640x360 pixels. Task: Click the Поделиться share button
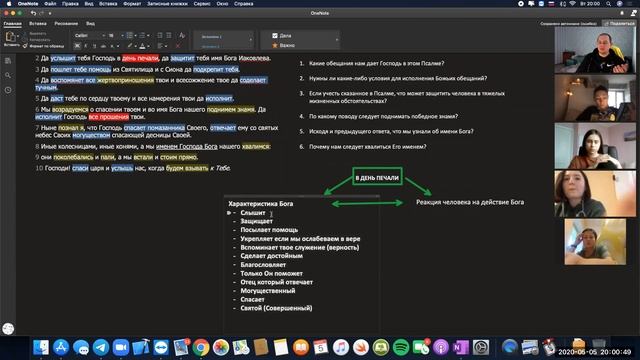[x=619, y=24]
